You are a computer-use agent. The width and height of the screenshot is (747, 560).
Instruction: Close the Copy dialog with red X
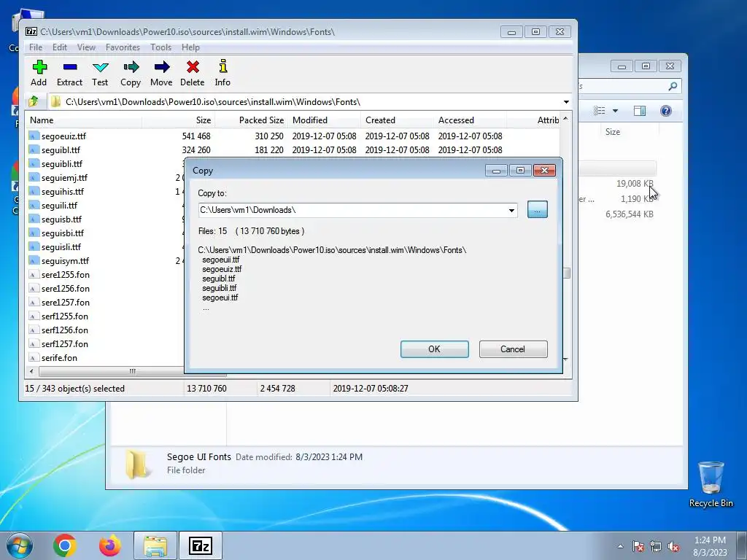pyautogui.click(x=544, y=170)
